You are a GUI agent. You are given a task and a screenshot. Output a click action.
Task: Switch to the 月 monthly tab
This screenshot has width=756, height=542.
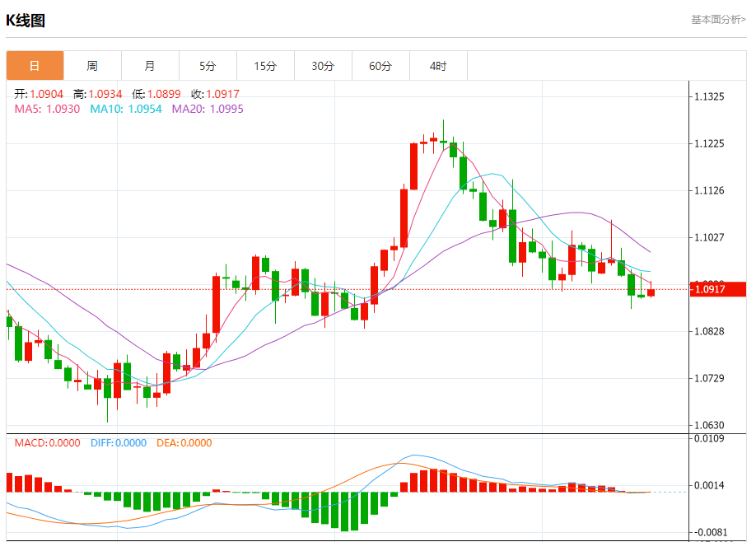coord(150,66)
